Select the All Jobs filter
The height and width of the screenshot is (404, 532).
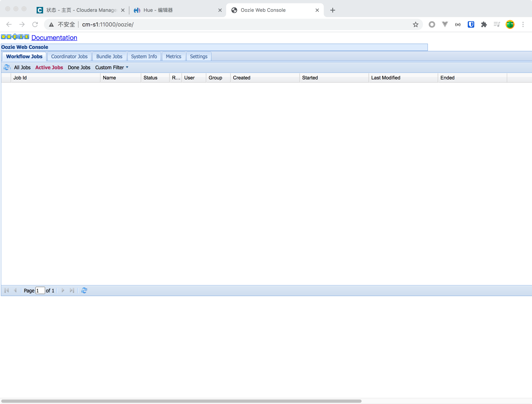point(22,67)
